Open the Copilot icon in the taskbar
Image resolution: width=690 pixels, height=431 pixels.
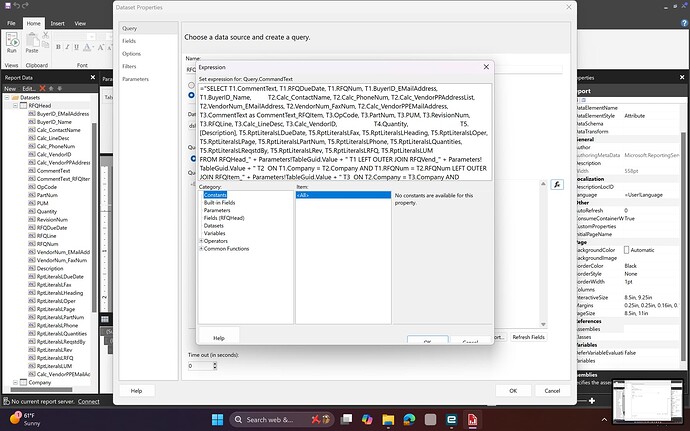tap(367, 420)
